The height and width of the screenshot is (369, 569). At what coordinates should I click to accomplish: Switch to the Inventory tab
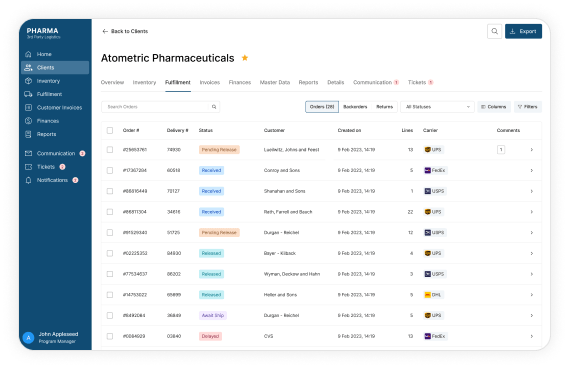coord(144,82)
